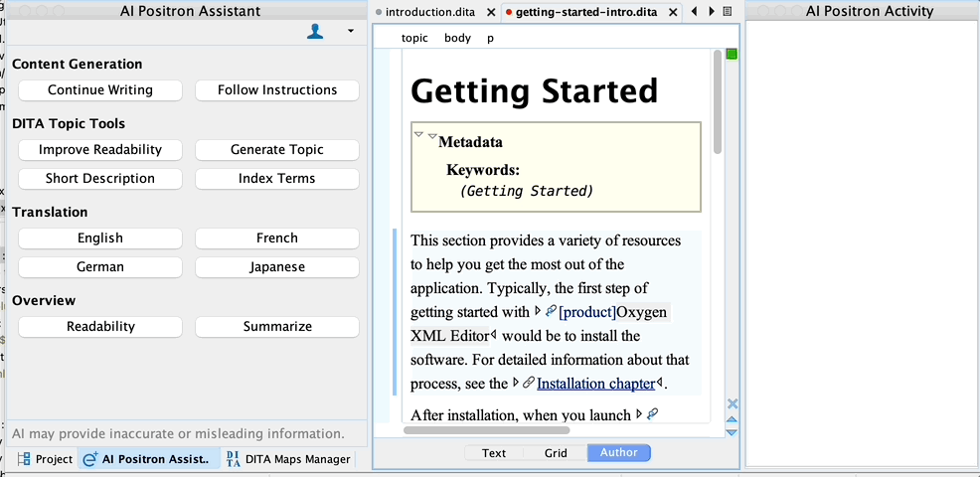Viewport: 980px width, 477px height.
Task: Select the Author editing mode
Action: coord(618,453)
